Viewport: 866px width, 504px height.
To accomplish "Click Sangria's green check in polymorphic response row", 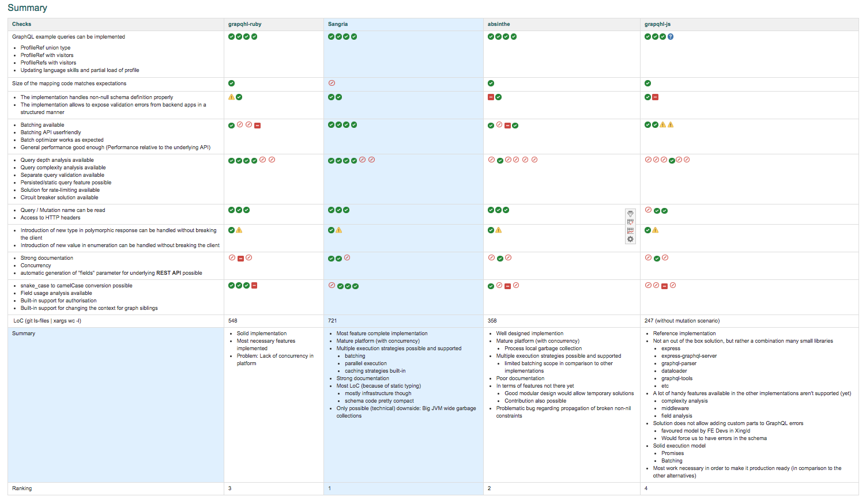I will [x=331, y=230].
